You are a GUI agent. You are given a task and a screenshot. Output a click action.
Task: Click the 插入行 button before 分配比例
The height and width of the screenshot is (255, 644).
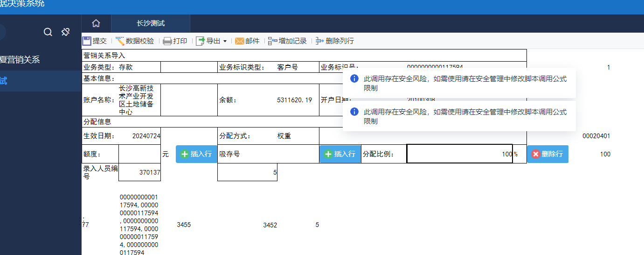pyautogui.click(x=340, y=154)
